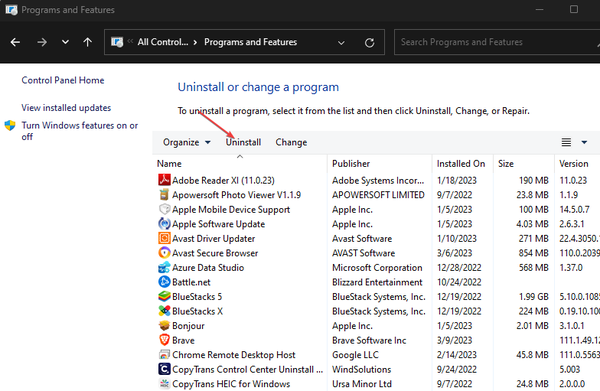
Task: Click the Chrome Remote Desktop Host icon
Action: (x=164, y=354)
